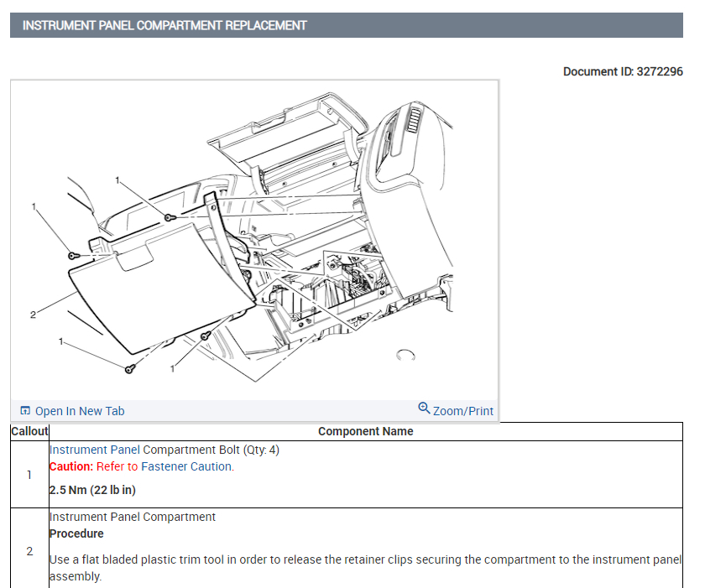Click the air vent grille on the console drawing
This screenshot has width=705, height=588.
pyautogui.click(x=414, y=118)
